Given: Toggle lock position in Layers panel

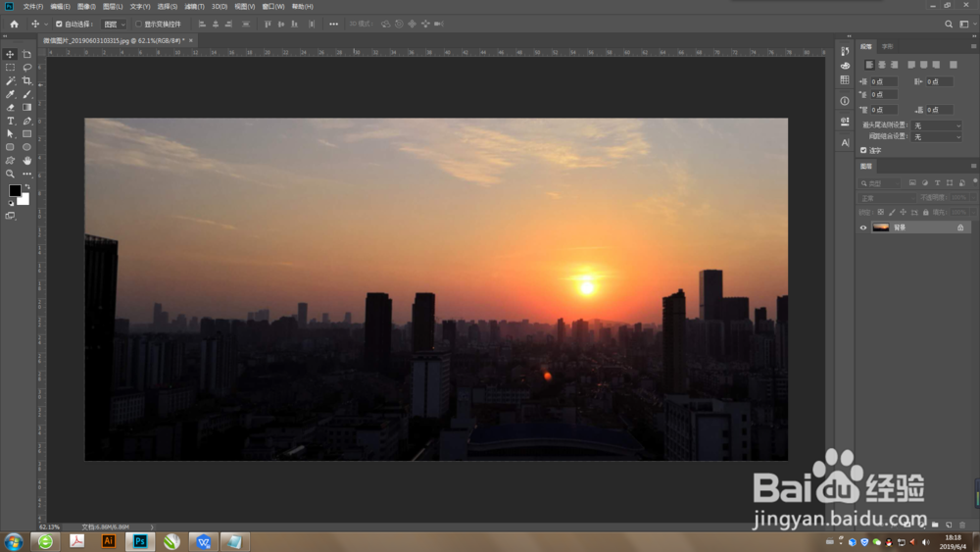Looking at the screenshot, I should click(904, 213).
